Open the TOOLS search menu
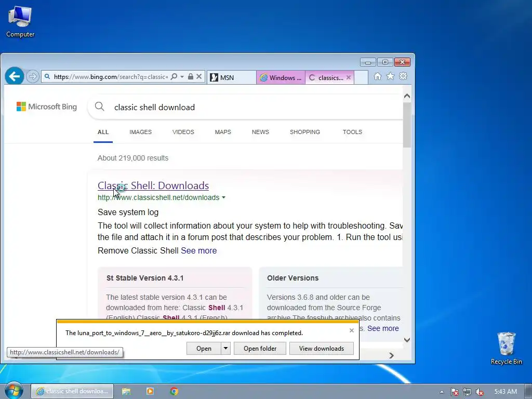This screenshot has width=532, height=399. coord(352,132)
